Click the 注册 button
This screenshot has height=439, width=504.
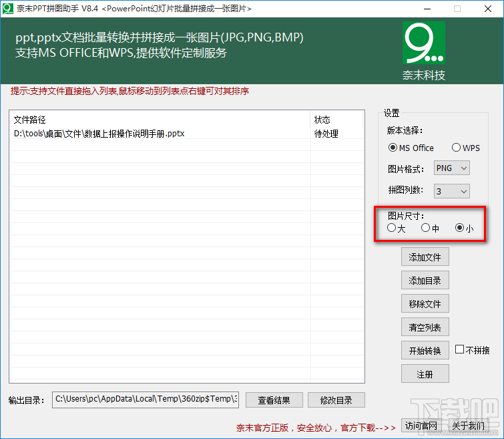tap(425, 374)
